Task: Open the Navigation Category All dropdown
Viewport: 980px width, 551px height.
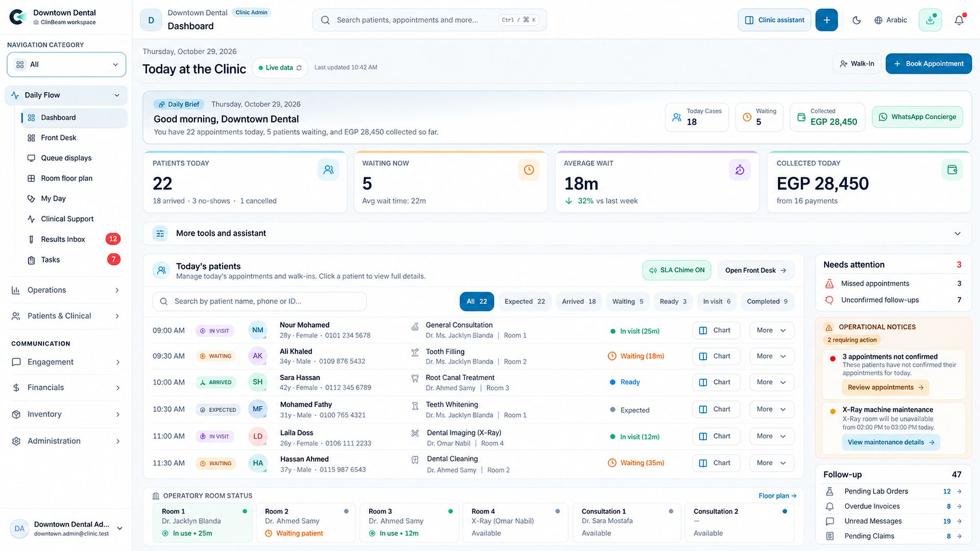Action: pos(67,64)
